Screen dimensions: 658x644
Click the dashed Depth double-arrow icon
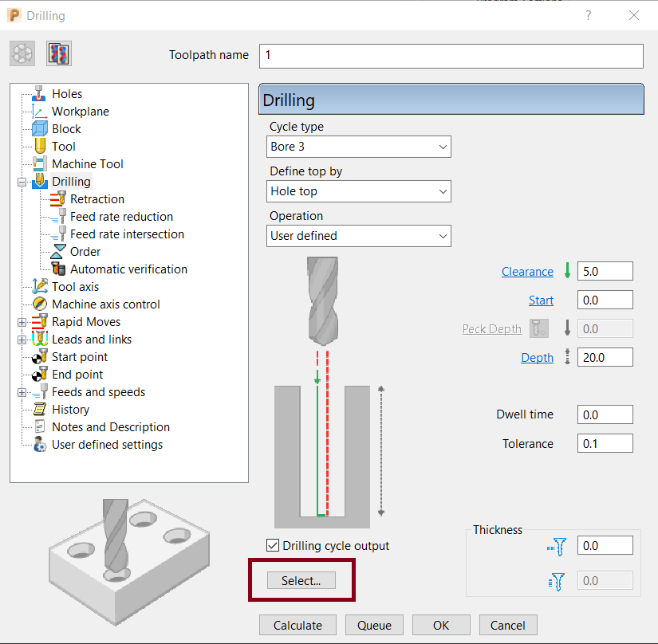[x=567, y=357]
